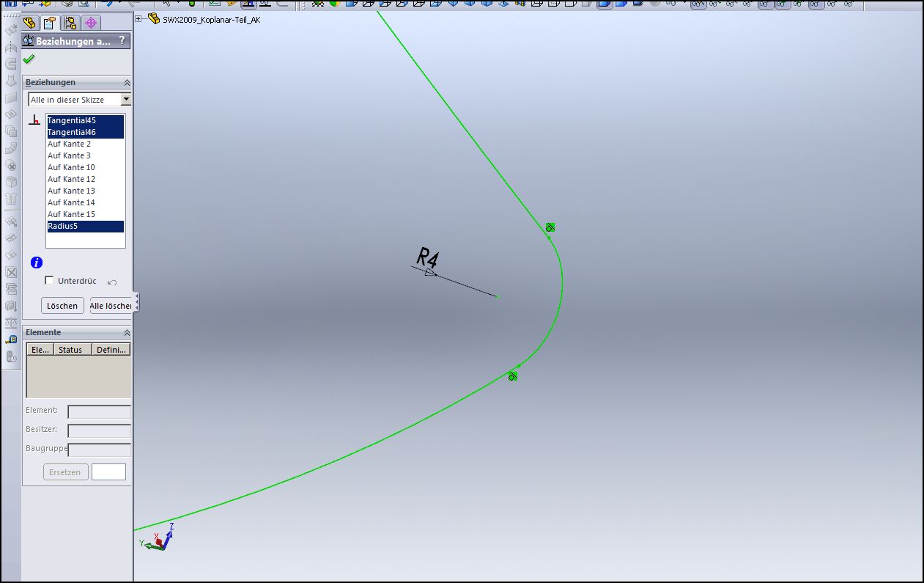The height and width of the screenshot is (583, 924).
Task: Click the Ele... column header
Action: coord(40,350)
